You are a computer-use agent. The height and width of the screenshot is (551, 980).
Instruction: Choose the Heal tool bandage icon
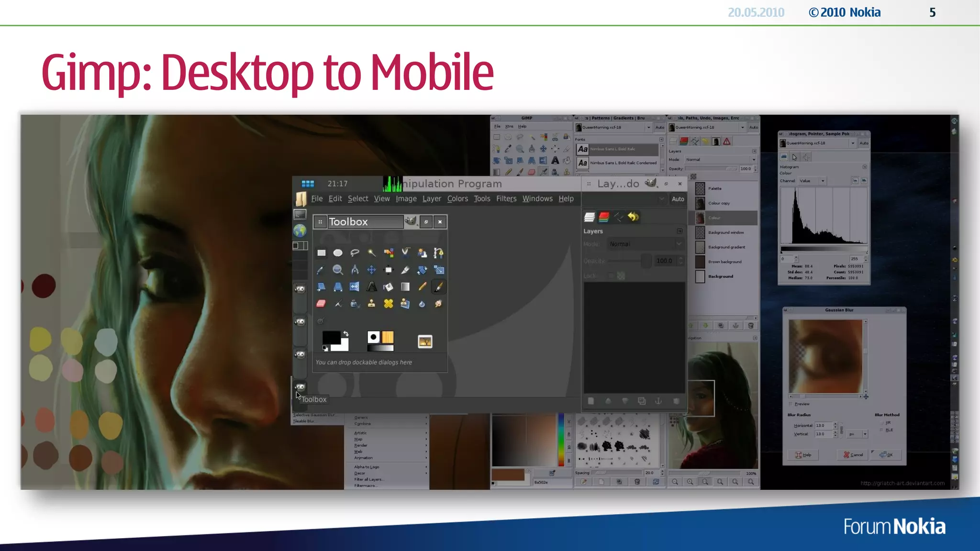coord(388,304)
